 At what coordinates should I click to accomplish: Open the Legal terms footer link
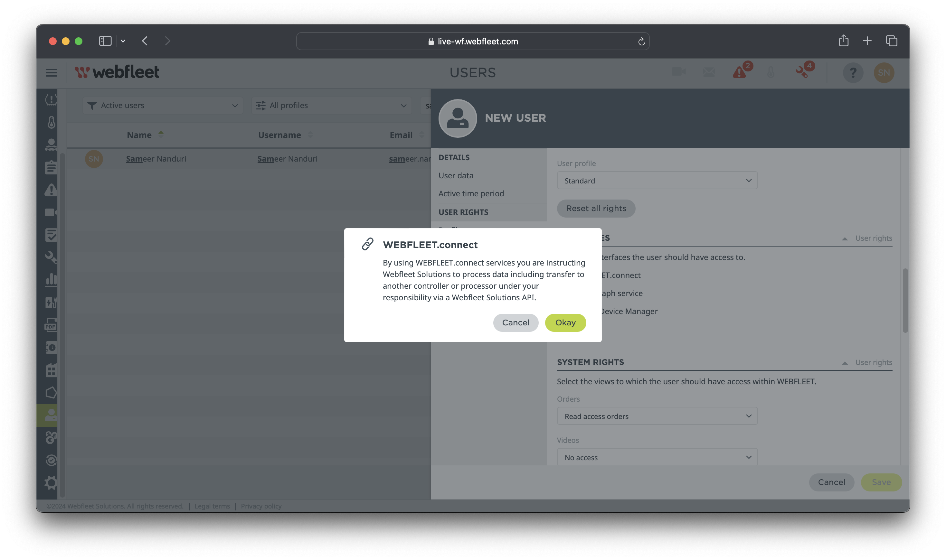click(x=212, y=507)
